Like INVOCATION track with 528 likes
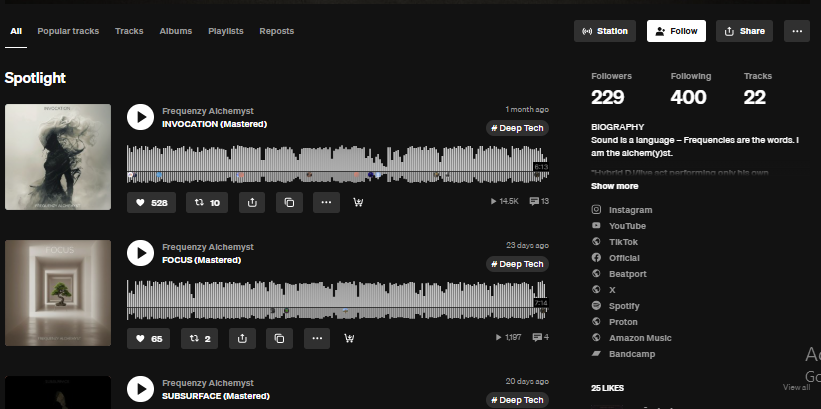This screenshot has width=821, height=409. click(x=151, y=202)
